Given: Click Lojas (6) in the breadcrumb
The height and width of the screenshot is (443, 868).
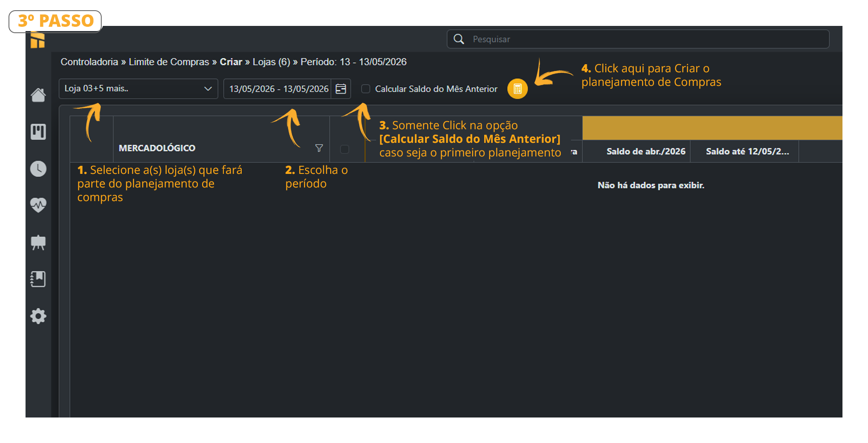Looking at the screenshot, I should [x=271, y=62].
